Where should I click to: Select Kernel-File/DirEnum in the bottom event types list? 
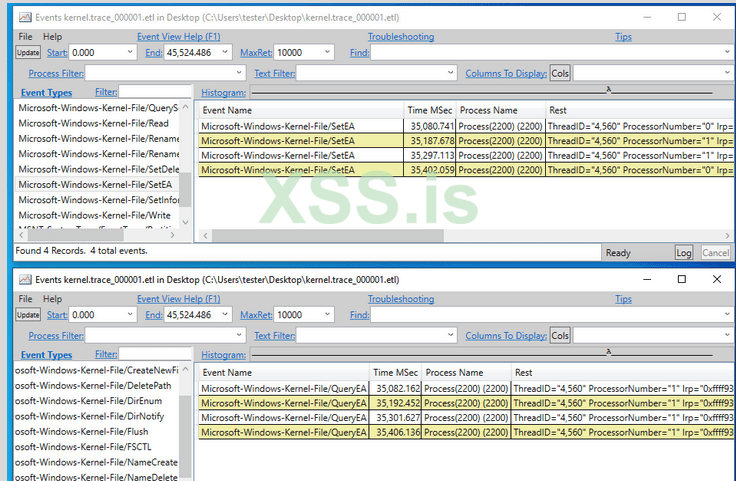[96, 401]
